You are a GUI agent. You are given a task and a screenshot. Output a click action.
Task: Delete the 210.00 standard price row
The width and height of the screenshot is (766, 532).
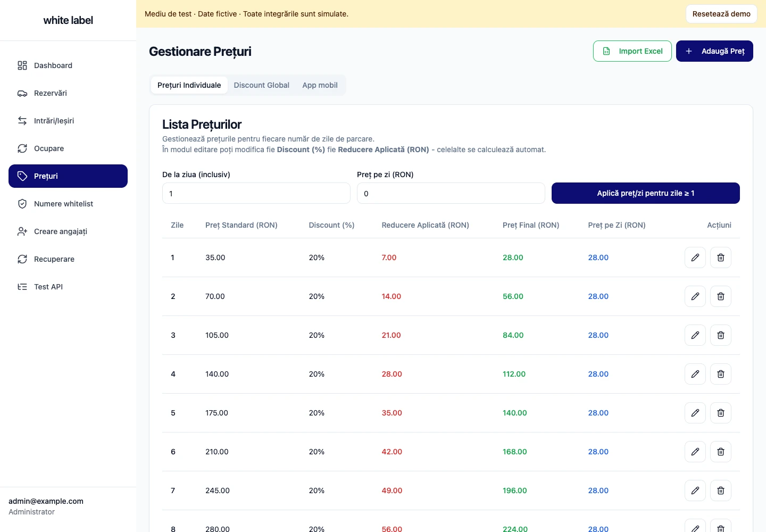[720, 452]
